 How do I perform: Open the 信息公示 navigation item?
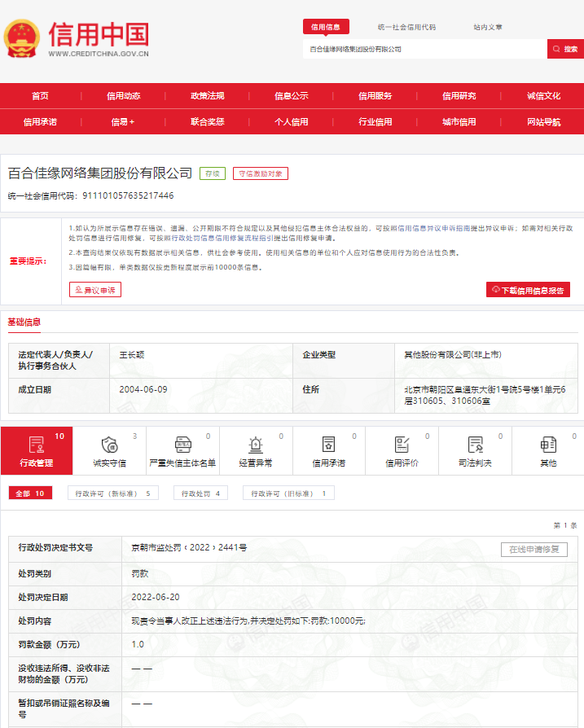tap(292, 95)
